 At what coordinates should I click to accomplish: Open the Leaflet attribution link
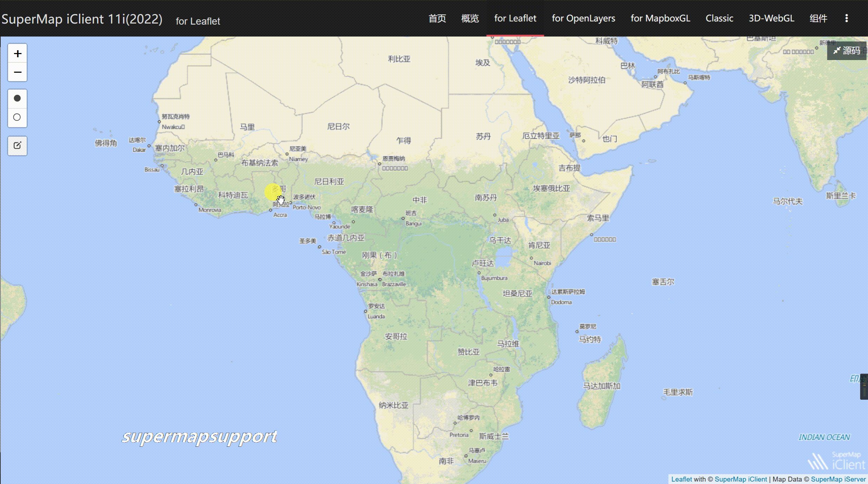(x=681, y=479)
